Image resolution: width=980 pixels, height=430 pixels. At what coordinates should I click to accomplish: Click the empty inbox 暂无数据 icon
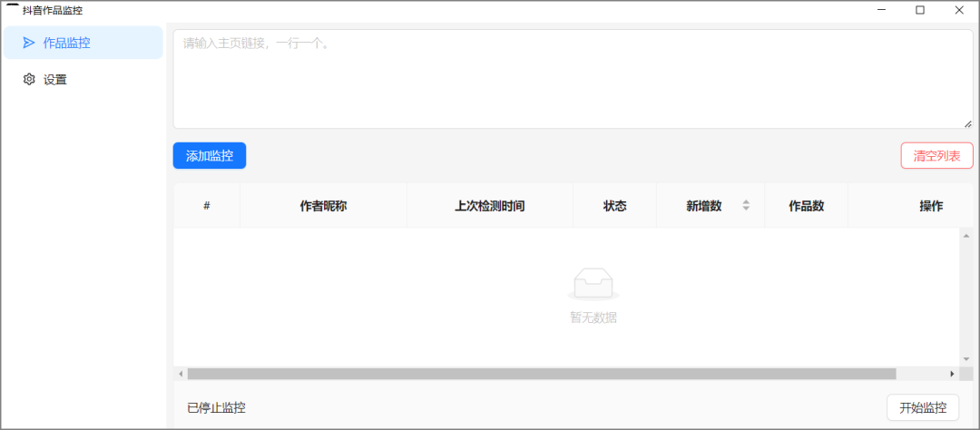point(593,284)
